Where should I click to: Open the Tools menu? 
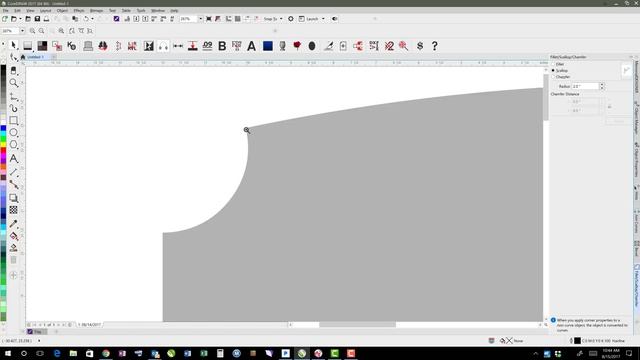(x=141, y=11)
